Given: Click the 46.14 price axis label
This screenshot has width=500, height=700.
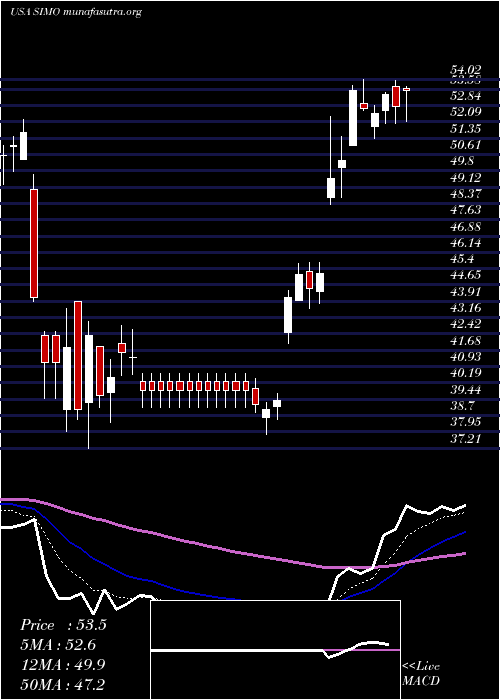Looking at the screenshot, I should pos(466,243).
